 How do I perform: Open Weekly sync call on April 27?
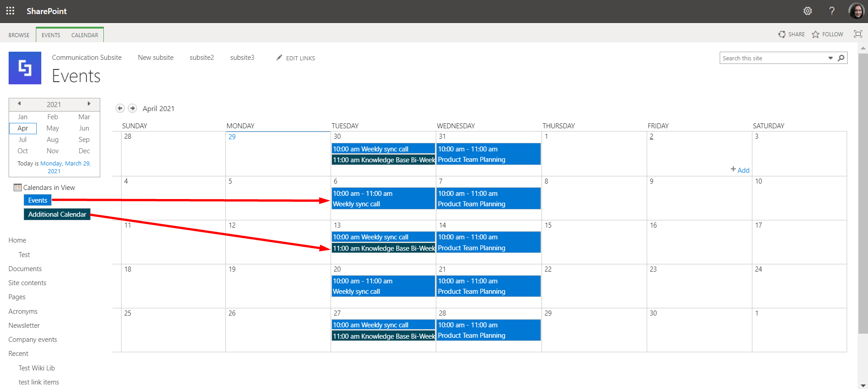coord(383,325)
